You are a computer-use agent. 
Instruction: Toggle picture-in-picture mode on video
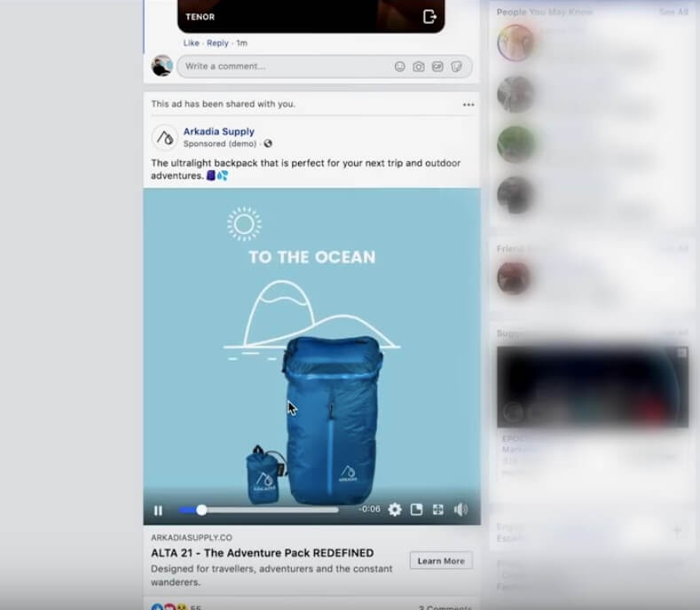(x=416, y=509)
